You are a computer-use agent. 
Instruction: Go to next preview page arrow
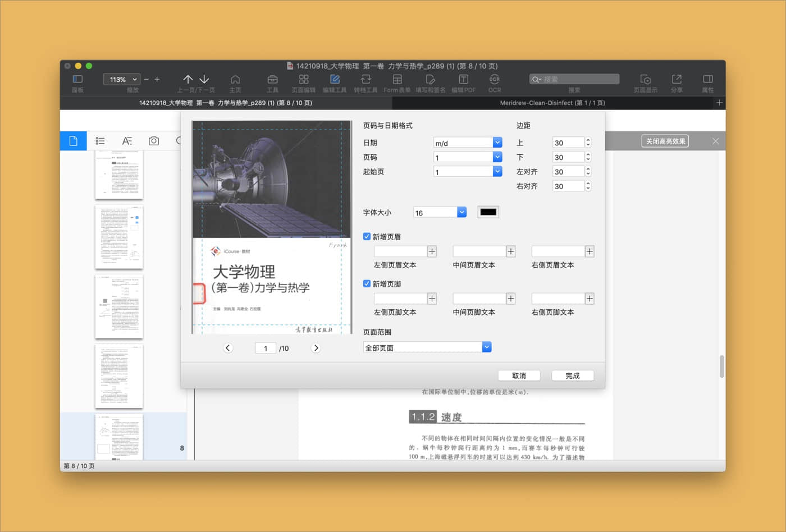coord(316,348)
